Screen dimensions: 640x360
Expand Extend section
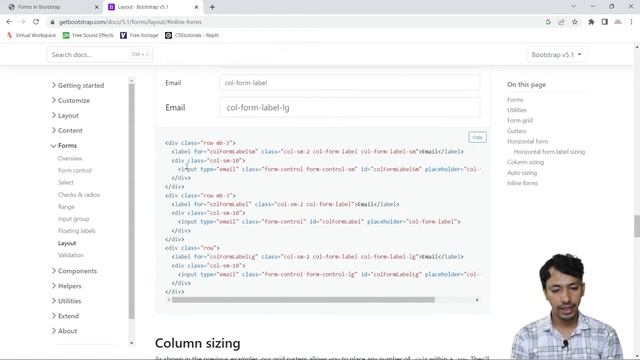(x=65, y=316)
